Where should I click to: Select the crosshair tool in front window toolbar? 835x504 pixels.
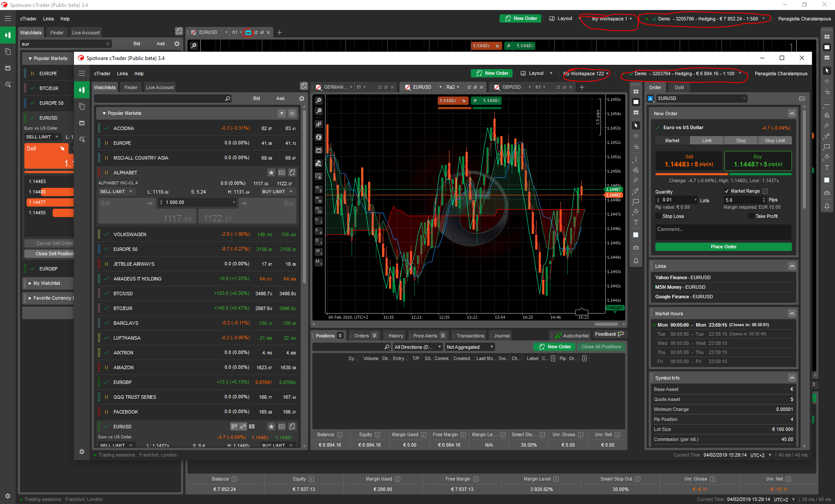tap(636, 136)
